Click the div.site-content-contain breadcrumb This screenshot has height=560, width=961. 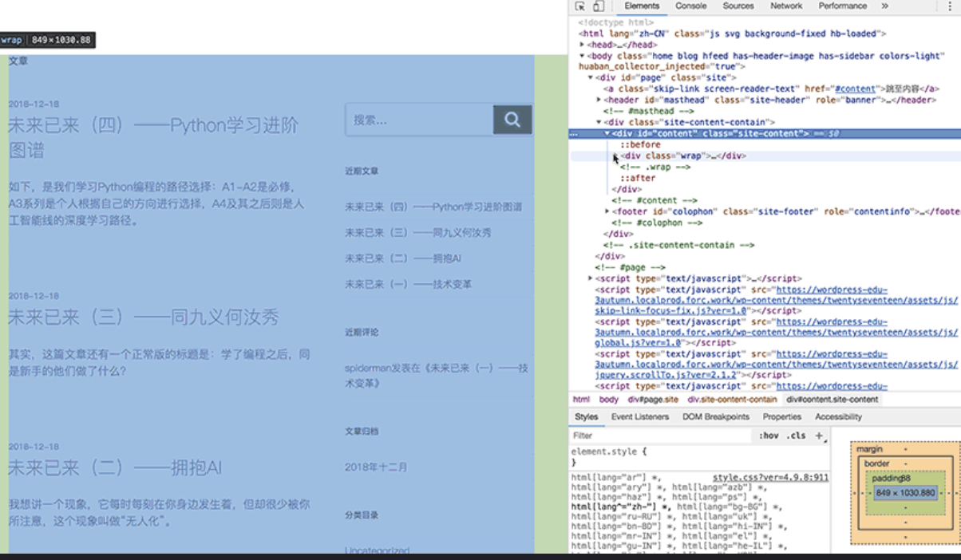click(733, 399)
